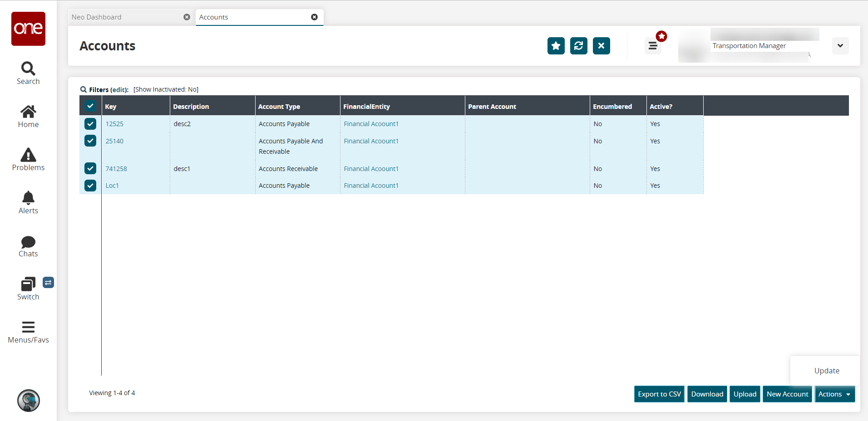868x421 pixels.
Task: Add page to favorites with star button
Action: click(x=556, y=46)
